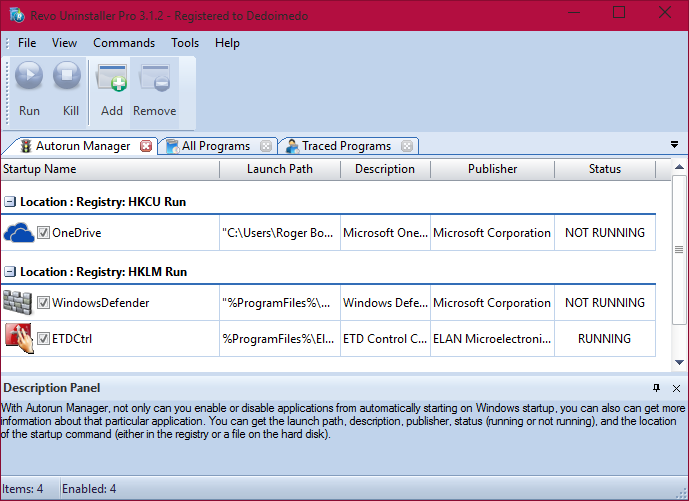The image size is (689, 501).
Task: Pin the Description Panel with pushpin icon
Action: pos(656,388)
